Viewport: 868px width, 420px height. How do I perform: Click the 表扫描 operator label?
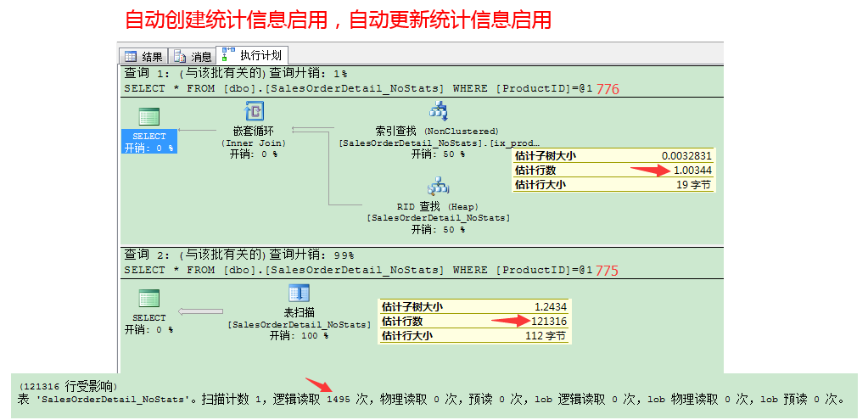click(299, 312)
